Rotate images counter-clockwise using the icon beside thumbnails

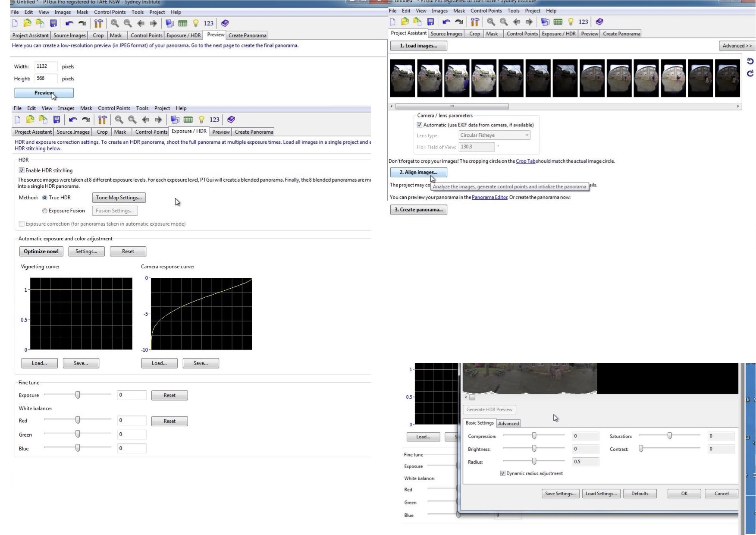[750, 61]
